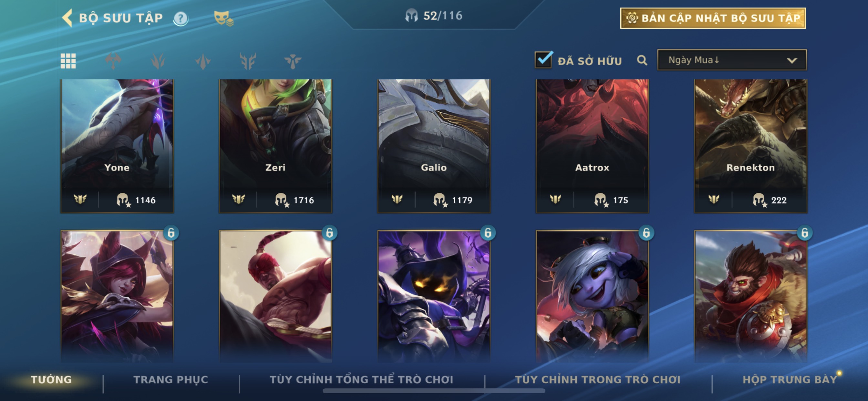Select the all champions grid filter icon
The image size is (868, 401).
click(68, 61)
